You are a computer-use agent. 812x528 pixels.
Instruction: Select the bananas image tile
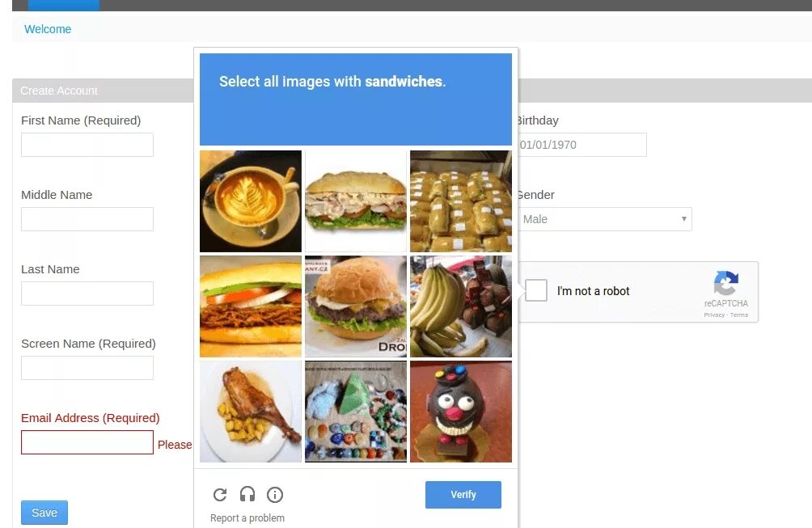tap(461, 306)
